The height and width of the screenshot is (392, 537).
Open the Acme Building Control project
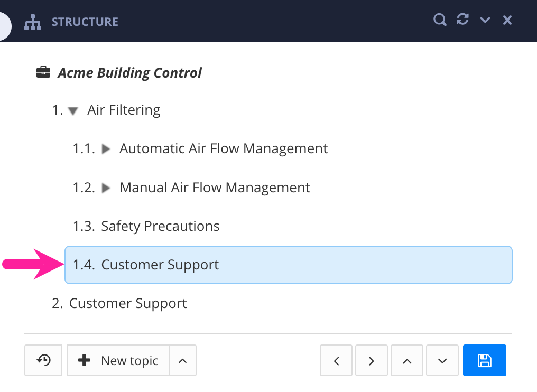tap(129, 73)
